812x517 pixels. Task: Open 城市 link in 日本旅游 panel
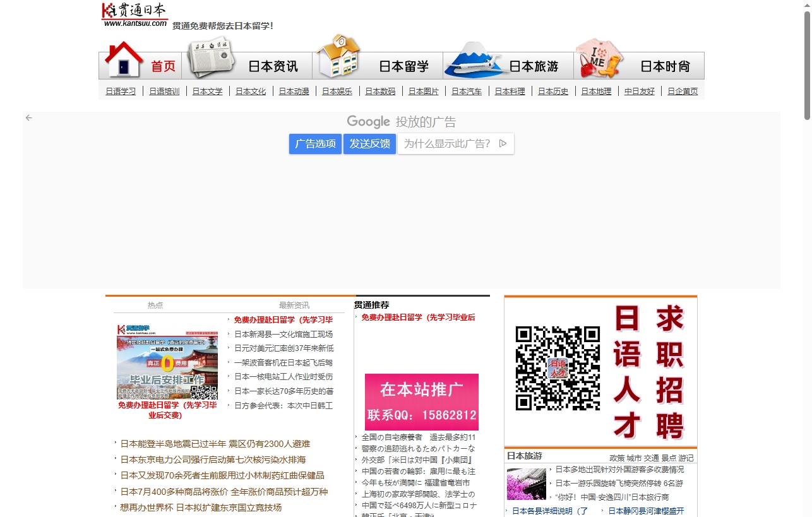pos(634,458)
